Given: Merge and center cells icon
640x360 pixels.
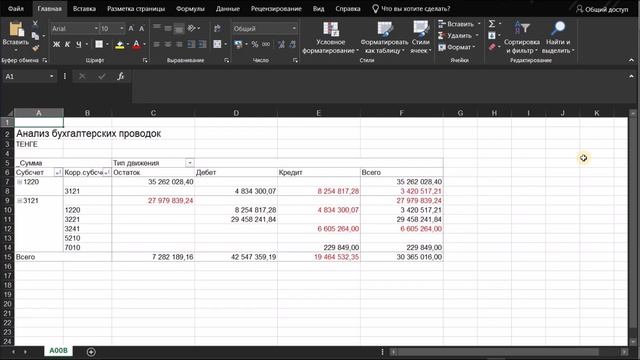Looking at the screenshot, I should (x=217, y=44).
